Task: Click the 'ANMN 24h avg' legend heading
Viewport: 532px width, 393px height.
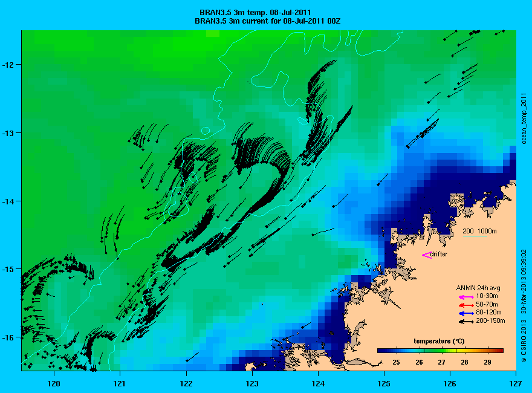Action: click(x=478, y=288)
